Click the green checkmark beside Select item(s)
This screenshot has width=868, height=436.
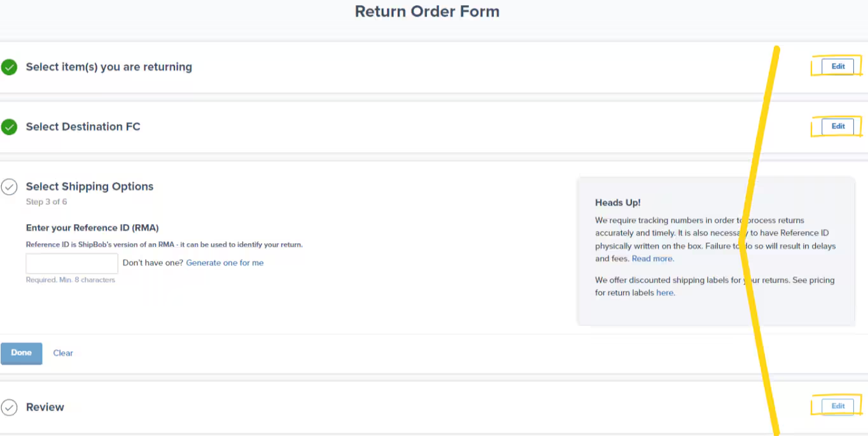pos(9,67)
